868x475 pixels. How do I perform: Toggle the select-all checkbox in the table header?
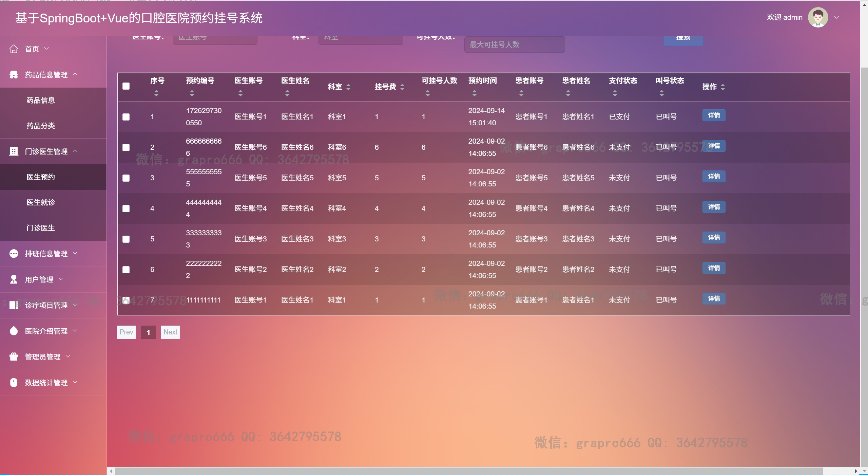pyautogui.click(x=126, y=86)
